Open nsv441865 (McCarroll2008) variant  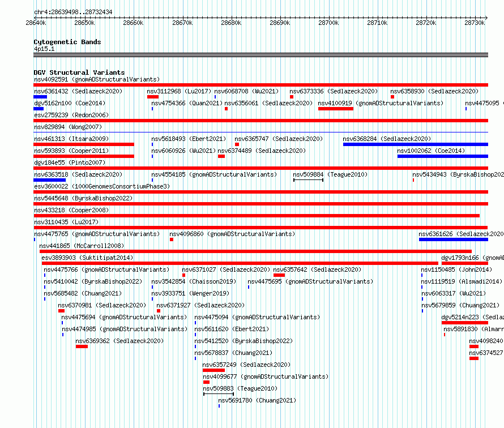(82, 246)
